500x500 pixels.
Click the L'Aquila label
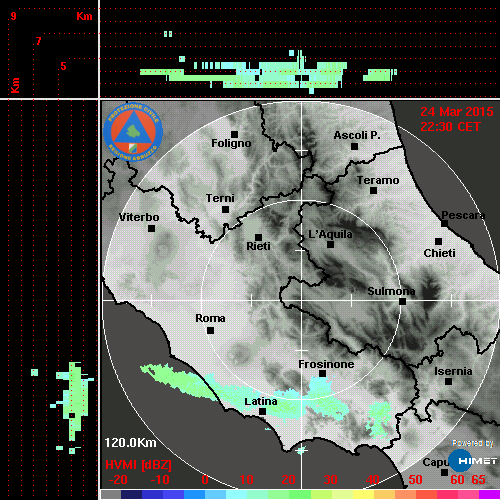click(x=330, y=234)
